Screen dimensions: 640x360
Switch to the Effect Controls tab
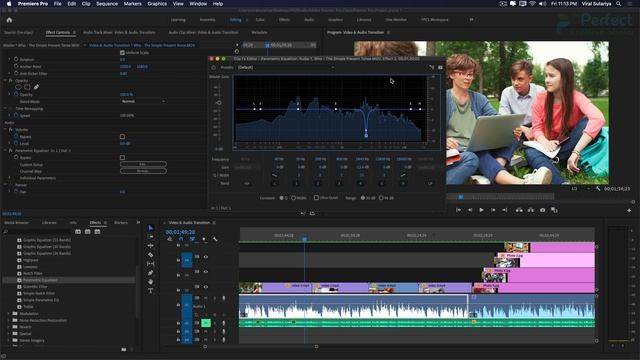click(58, 32)
